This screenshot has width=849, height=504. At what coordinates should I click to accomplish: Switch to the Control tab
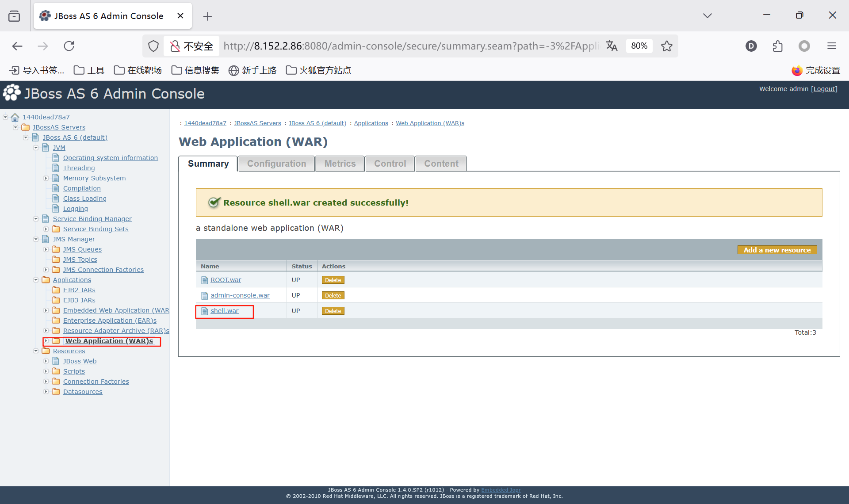390,164
